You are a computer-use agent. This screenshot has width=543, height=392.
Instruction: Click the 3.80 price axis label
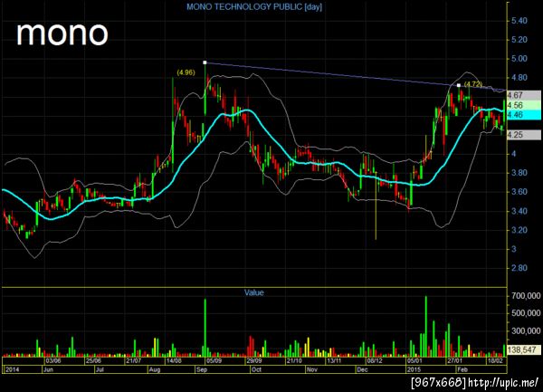tap(519, 173)
